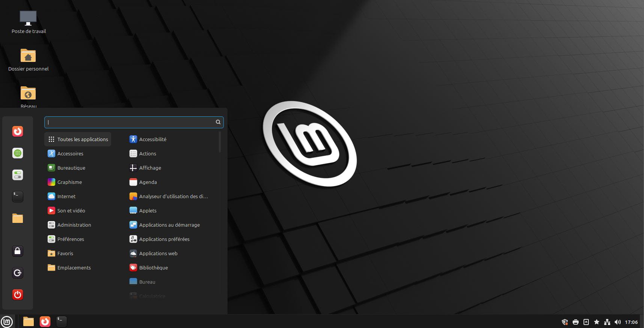
Task: Open Analyseur d'utilisation des disques
Action: pos(173,196)
